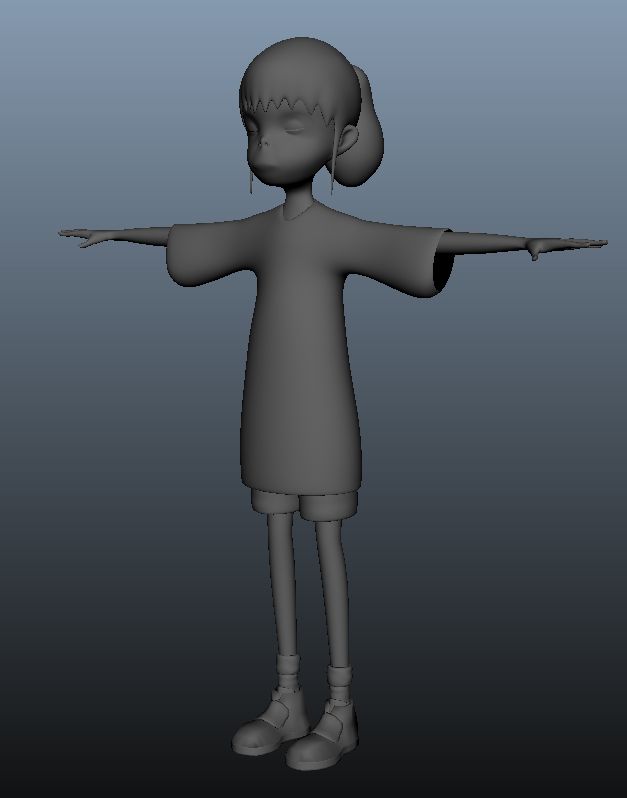Click the bottom hem of the shirt

(300, 483)
